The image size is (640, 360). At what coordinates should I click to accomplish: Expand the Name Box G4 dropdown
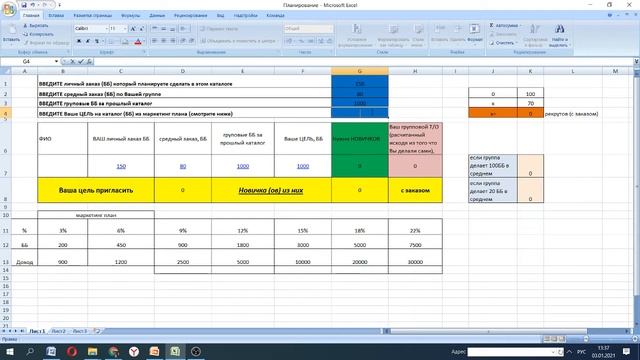56,61
